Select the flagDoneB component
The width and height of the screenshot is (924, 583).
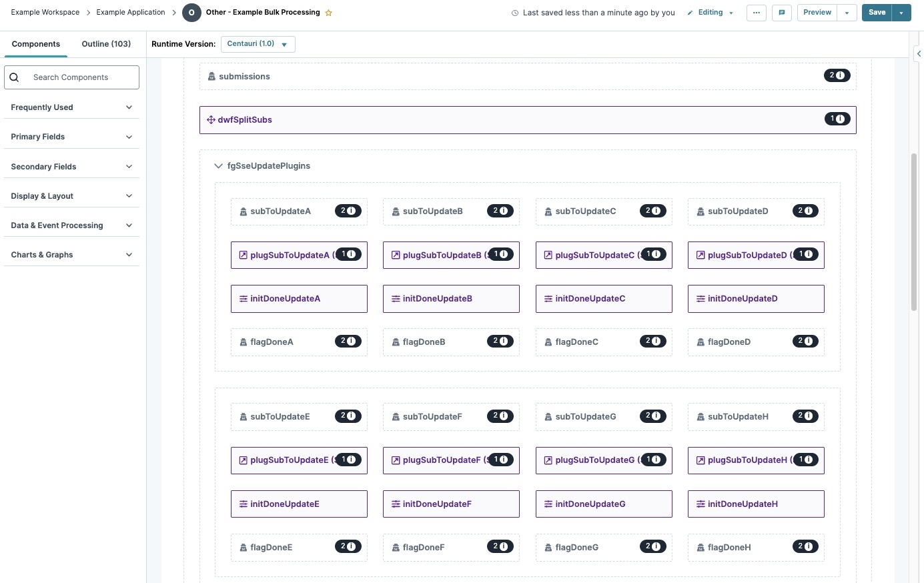[451, 342]
